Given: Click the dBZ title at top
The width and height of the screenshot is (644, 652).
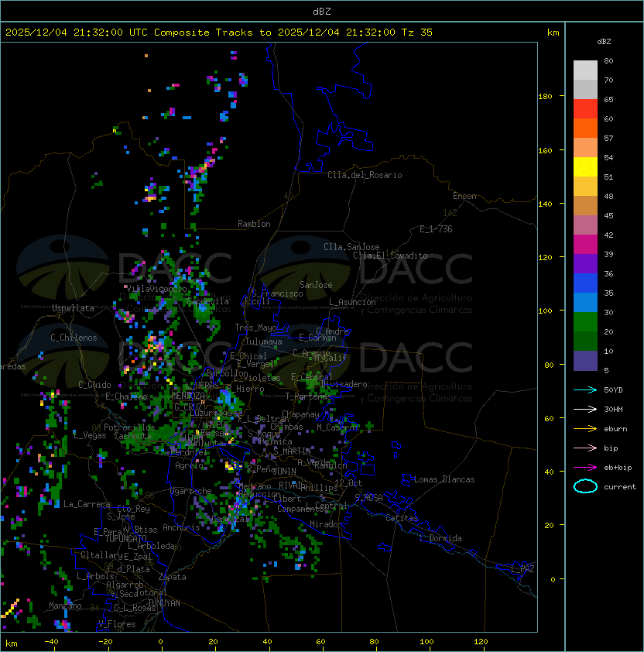Looking at the screenshot, I should pos(322,12).
